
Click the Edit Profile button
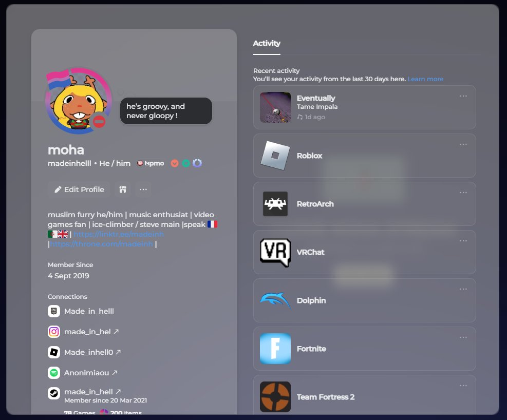(79, 189)
